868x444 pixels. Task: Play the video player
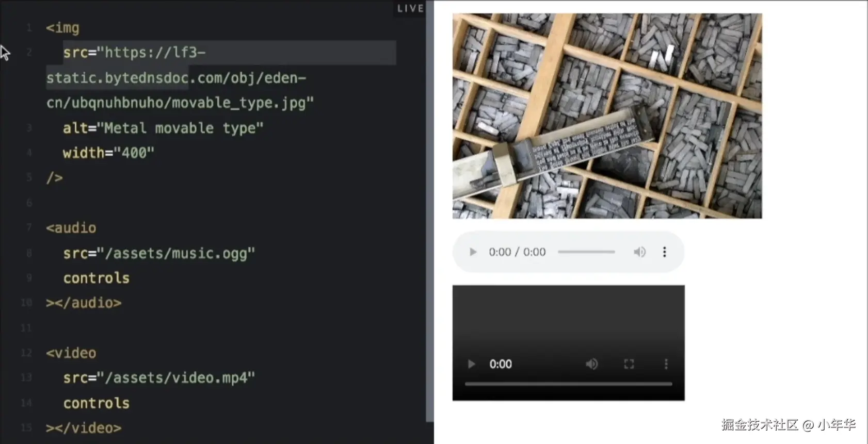click(x=471, y=364)
